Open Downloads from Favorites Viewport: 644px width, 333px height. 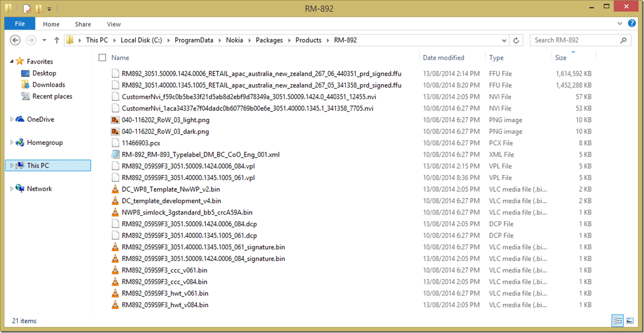[49, 85]
